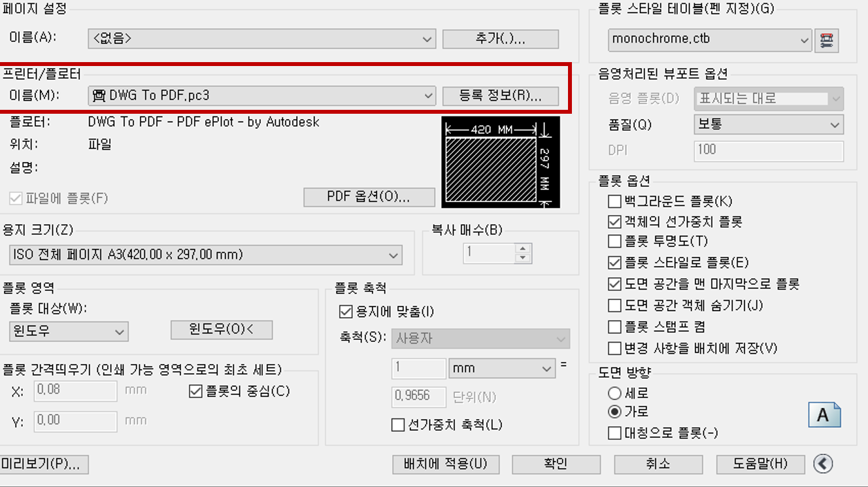Click the 420 x 297 paper preview thumbnail

tap(501, 163)
